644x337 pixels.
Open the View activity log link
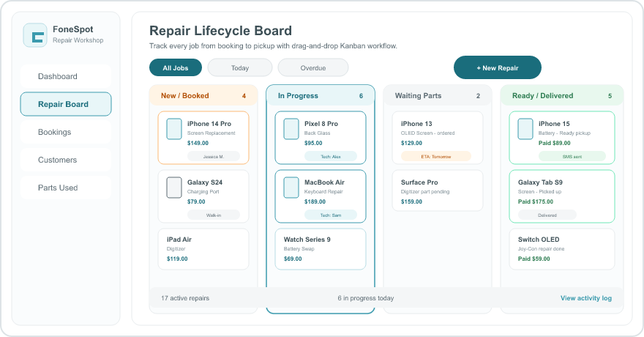point(586,298)
